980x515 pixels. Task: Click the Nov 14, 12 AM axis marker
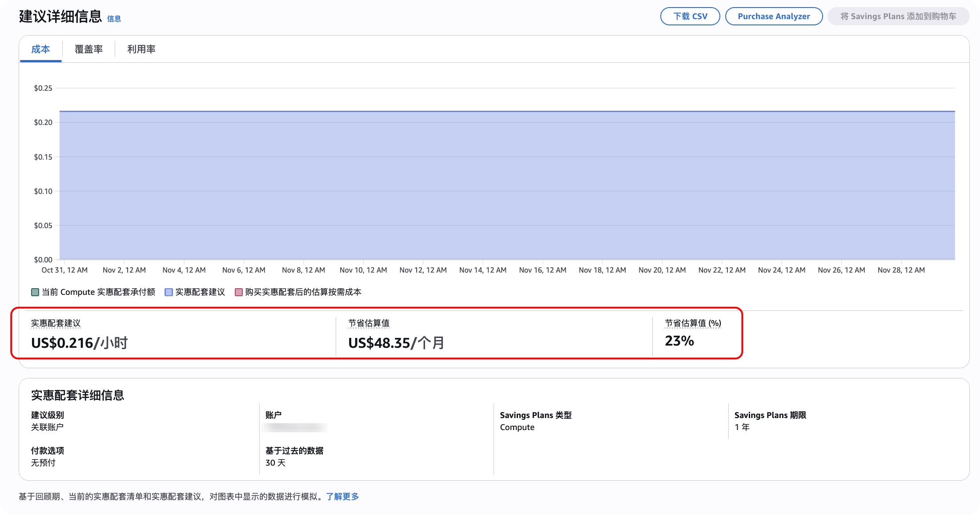point(482,270)
